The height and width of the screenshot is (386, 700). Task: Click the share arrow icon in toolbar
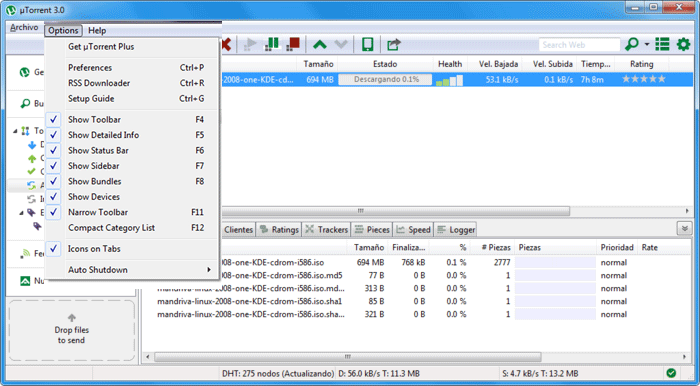coord(394,44)
